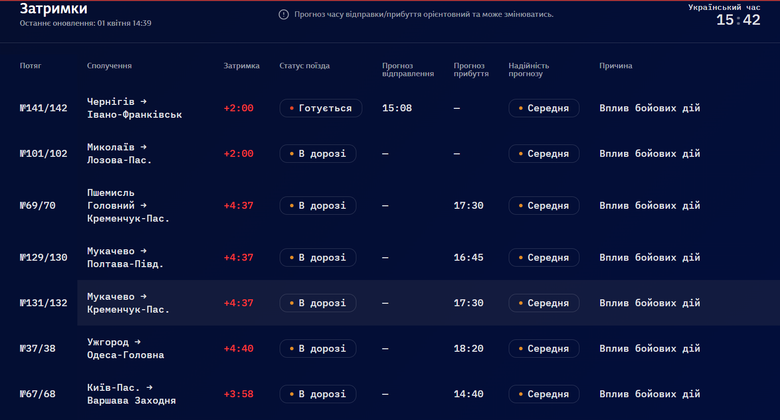Click the info icon beside the forecast notice

284,15
